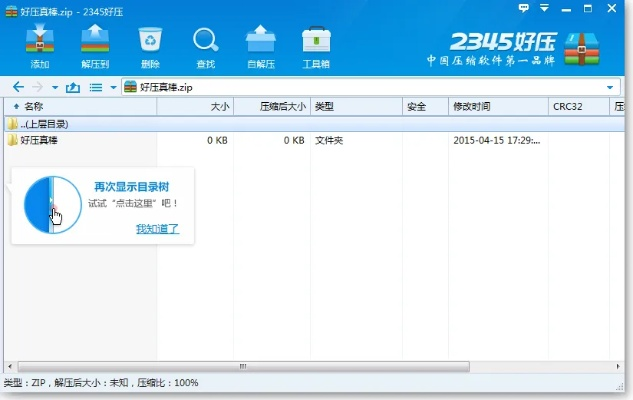Sort by the 安全 column header
This screenshot has height=400, width=633.
pyautogui.click(x=425, y=107)
